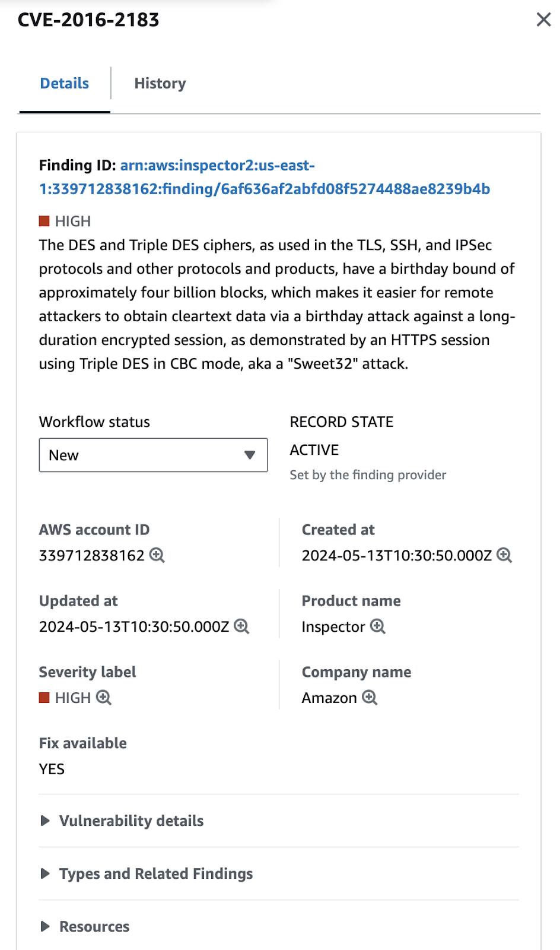Screen dimensions: 560x950
Task: Click the red severity swatch above the description
Action: (x=44, y=221)
